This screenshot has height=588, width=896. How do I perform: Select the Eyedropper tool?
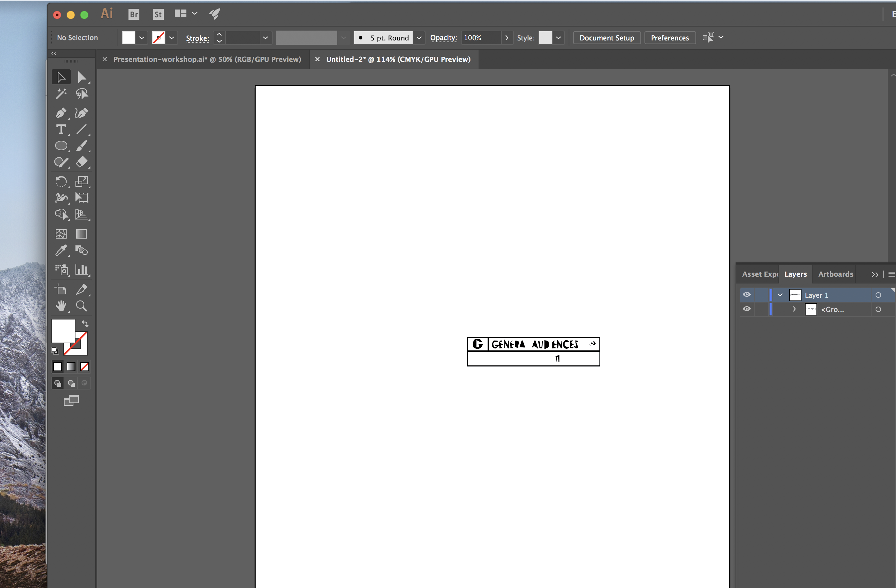click(61, 250)
